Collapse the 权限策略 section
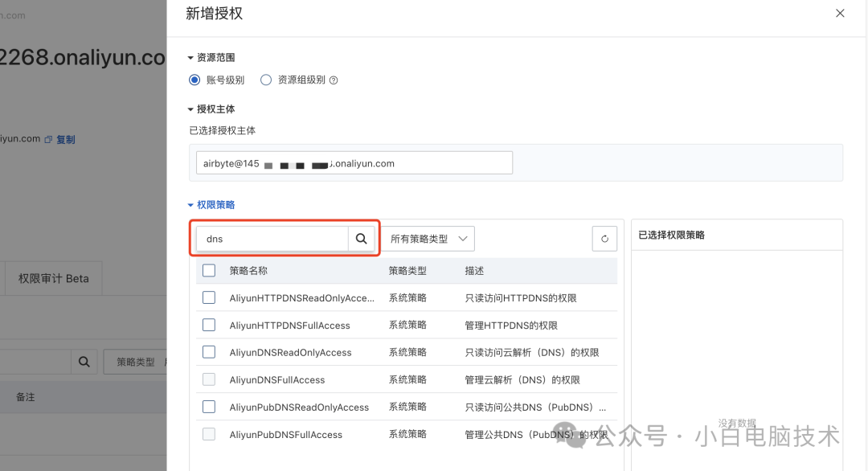Viewport: 868px width, 471px height. click(211, 205)
